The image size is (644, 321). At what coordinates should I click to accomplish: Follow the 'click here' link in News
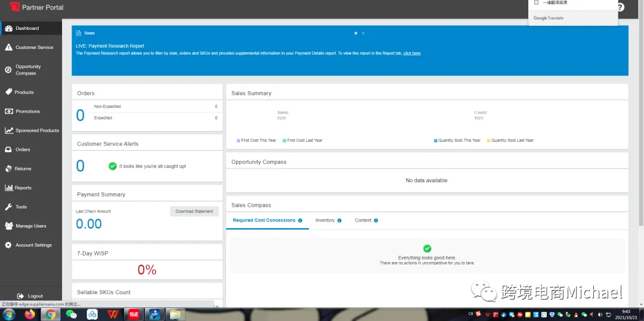pyautogui.click(x=411, y=53)
